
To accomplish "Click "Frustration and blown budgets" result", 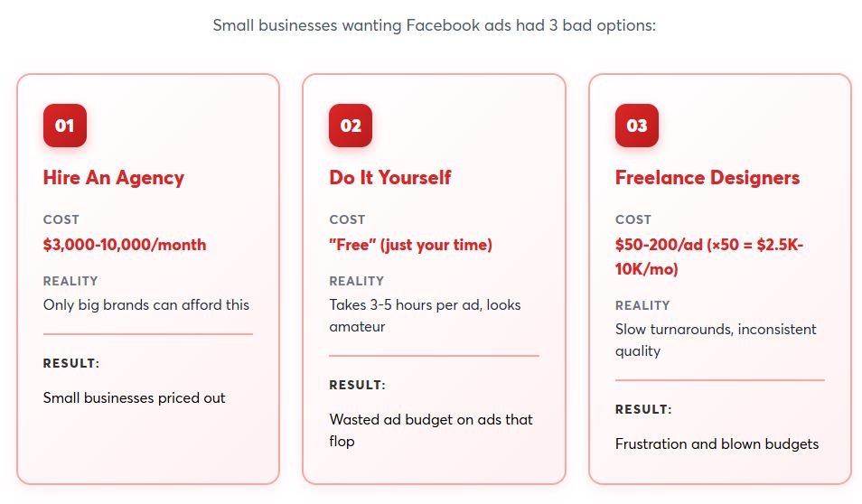I will click(x=717, y=443).
